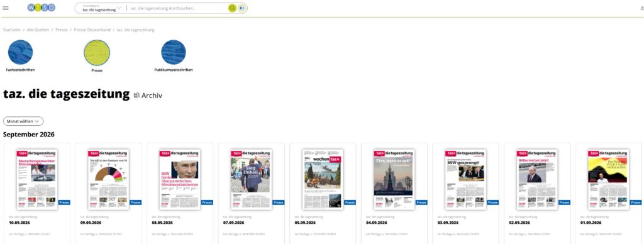Navigate to Alle Quellen breadcrumb
This screenshot has width=644, height=244.
click(x=38, y=30)
